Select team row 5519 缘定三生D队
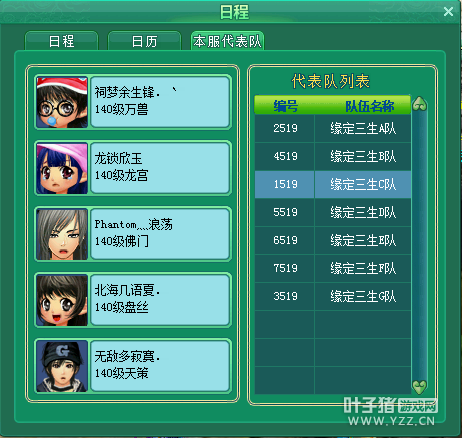 333,212
